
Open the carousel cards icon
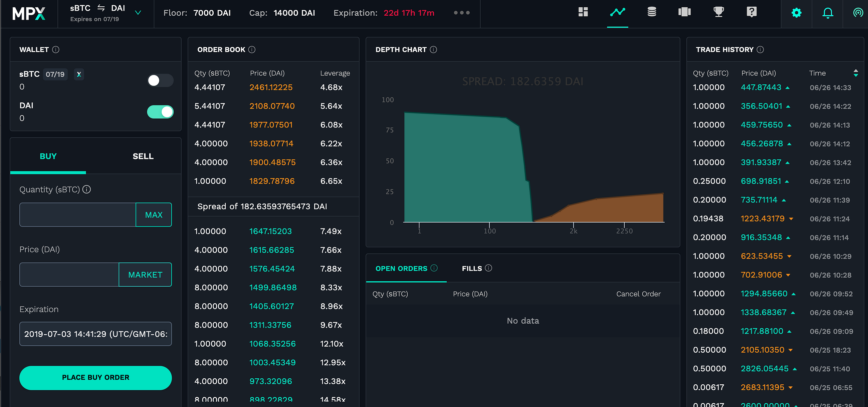[x=684, y=12]
